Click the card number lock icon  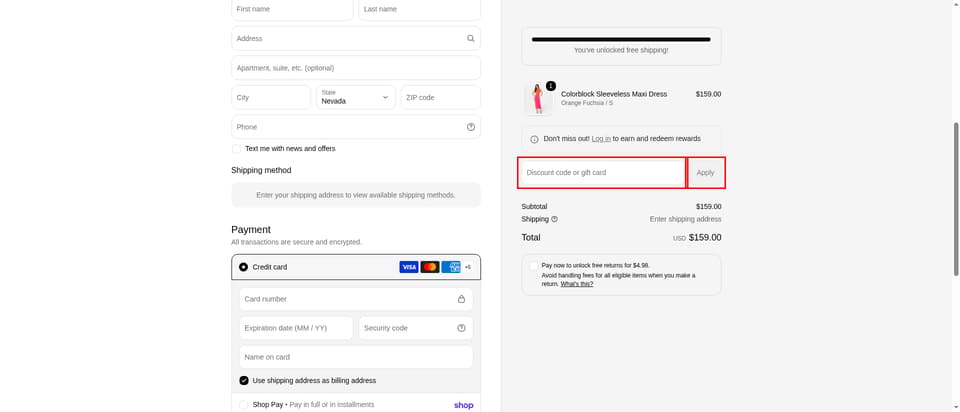[461, 299]
